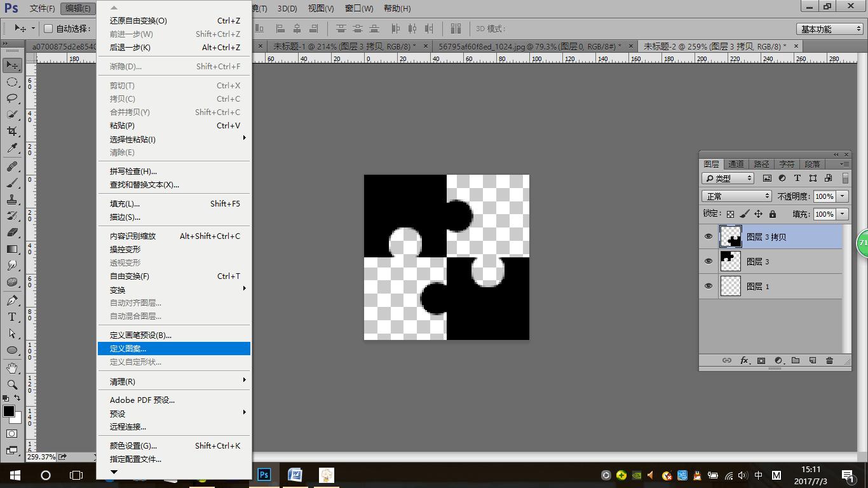Hide the 图层 3 拷贝 layer
Screen dimensions: 868x488
point(709,237)
